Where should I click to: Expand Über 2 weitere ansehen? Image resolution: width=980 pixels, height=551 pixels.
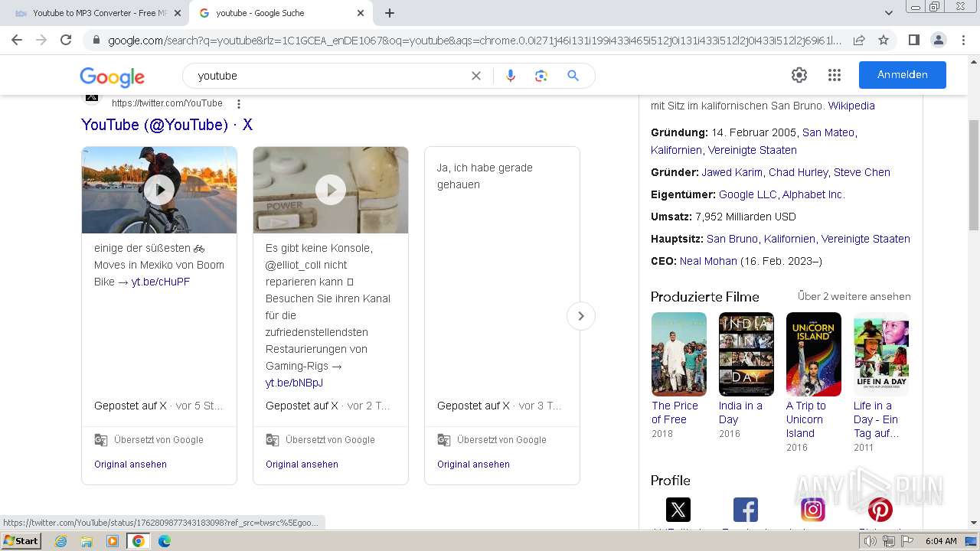click(854, 296)
